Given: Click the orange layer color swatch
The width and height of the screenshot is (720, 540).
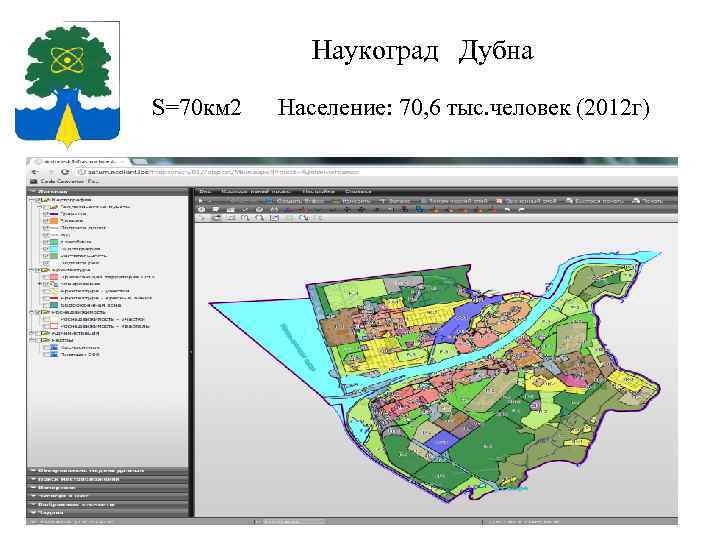Looking at the screenshot, I should (54, 221).
